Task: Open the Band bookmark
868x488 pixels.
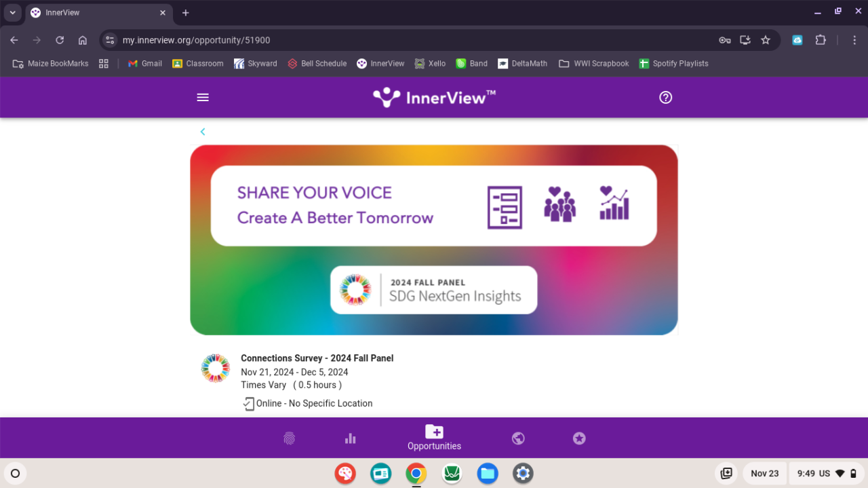Action: (x=472, y=63)
